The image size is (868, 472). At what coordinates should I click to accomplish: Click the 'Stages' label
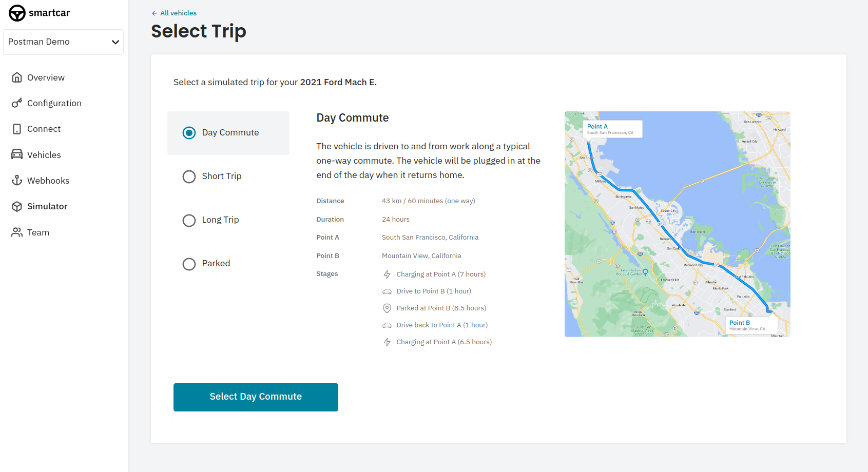tap(327, 274)
